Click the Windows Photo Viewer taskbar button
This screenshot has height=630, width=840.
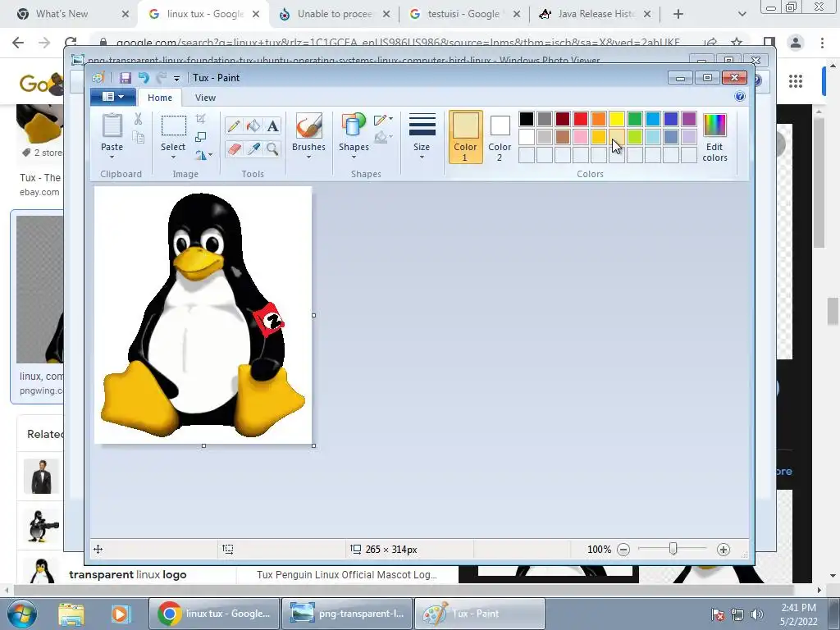(x=347, y=614)
